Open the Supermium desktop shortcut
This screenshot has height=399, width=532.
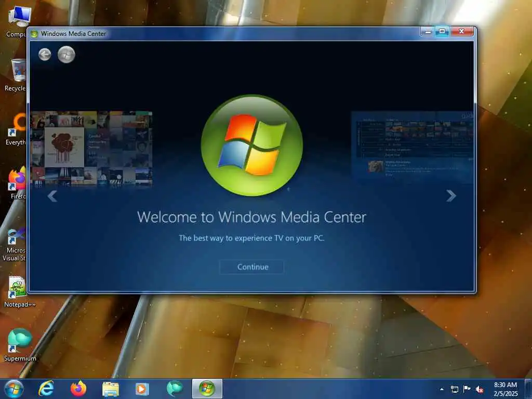pos(20,345)
